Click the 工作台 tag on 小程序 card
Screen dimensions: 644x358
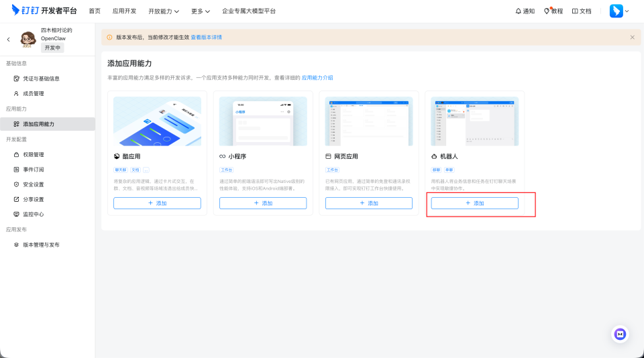227,170
